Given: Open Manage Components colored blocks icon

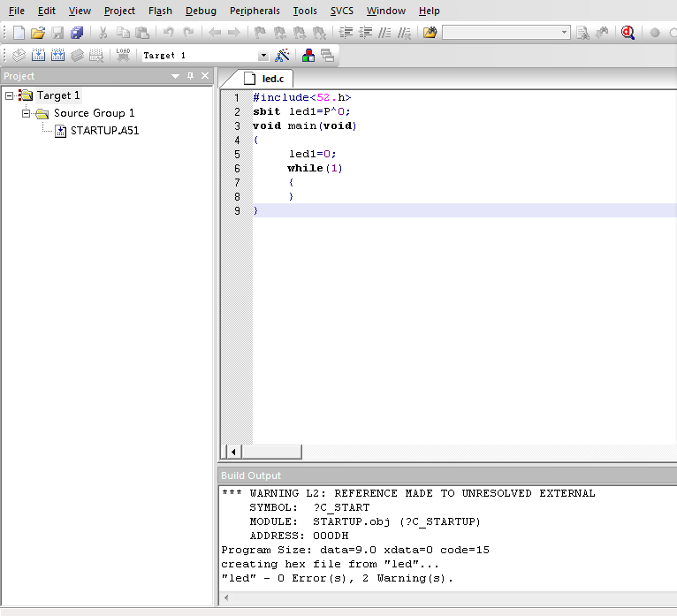Looking at the screenshot, I should (x=308, y=56).
